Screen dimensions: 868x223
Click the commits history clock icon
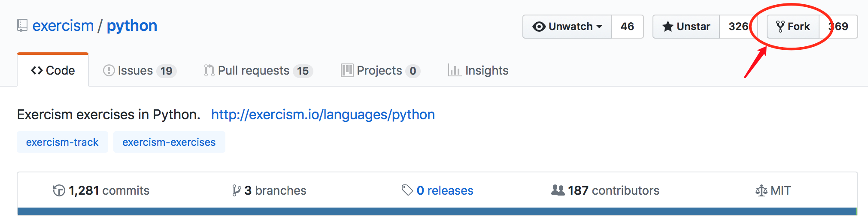[59, 190]
